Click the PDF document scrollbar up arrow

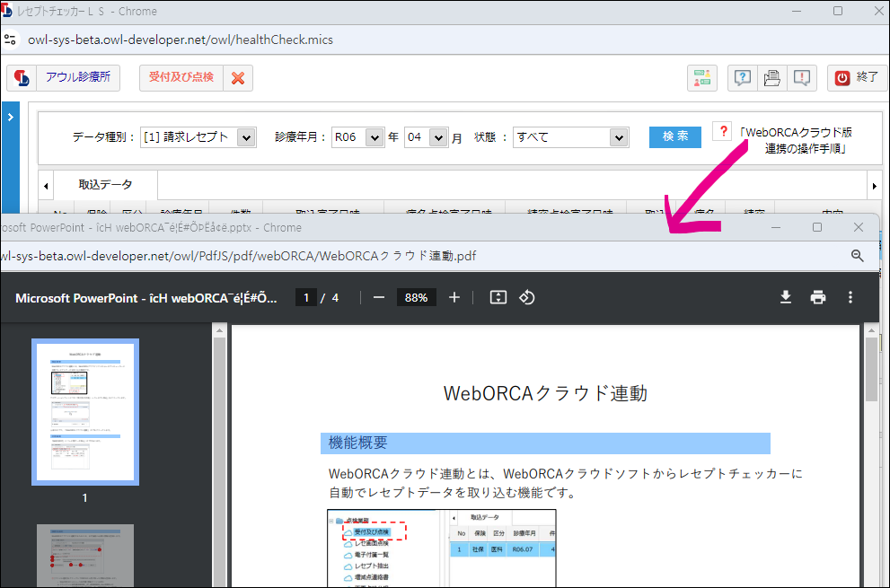point(871,330)
